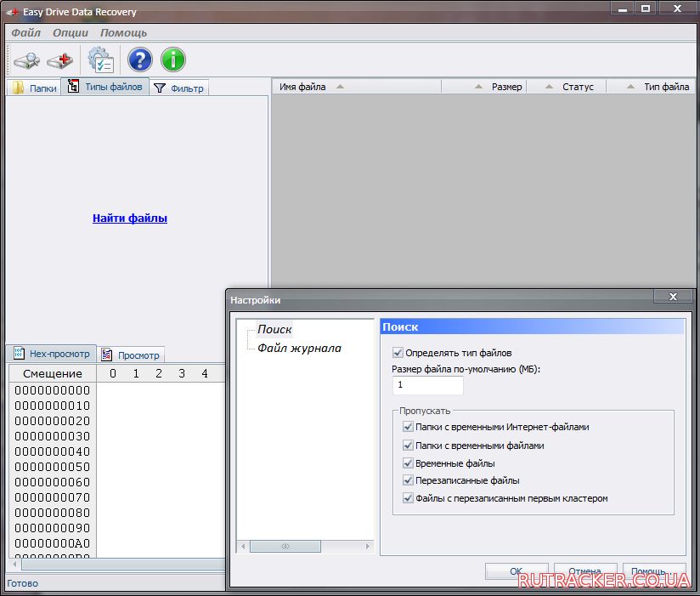Open the settings checklist gear icon
Viewport: 700px width, 596px height.
coord(101,60)
